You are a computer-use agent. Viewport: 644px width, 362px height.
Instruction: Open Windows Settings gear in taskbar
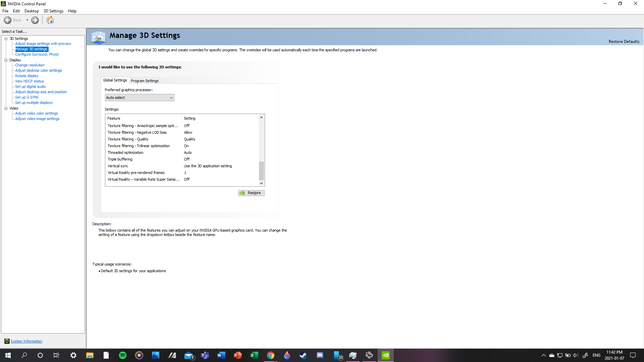click(73, 355)
